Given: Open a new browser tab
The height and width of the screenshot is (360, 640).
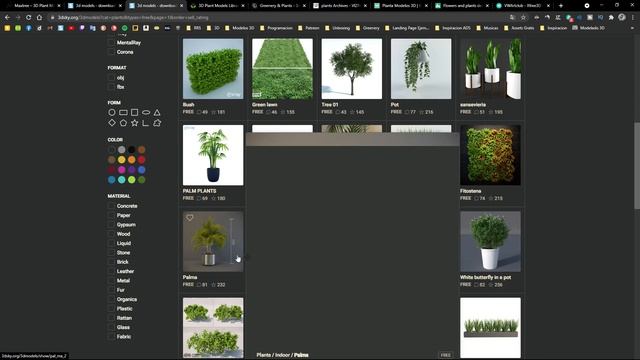Looking at the screenshot, I should click(560, 6).
